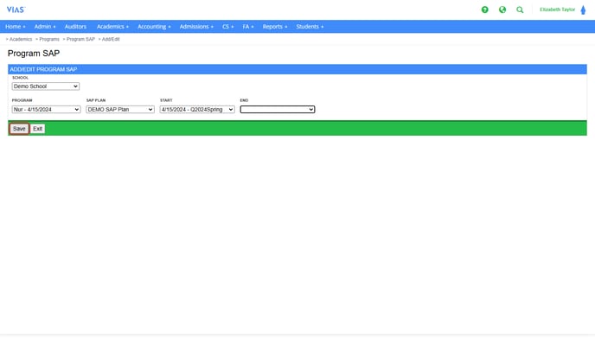This screenshot has width=595, height=364.
Task: Click the green globe icon
Action: pos(502,10)
